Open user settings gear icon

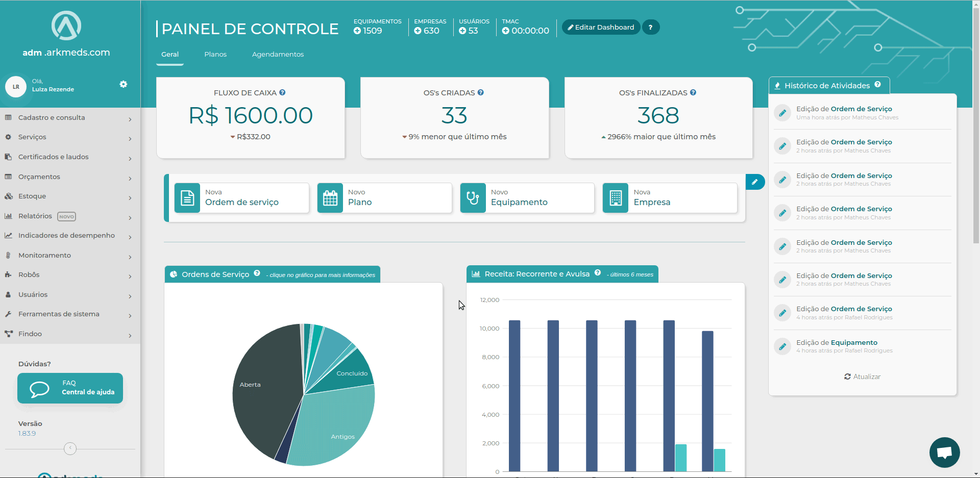(123, 84)
